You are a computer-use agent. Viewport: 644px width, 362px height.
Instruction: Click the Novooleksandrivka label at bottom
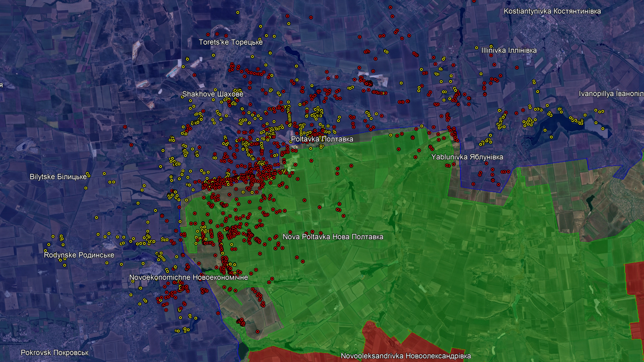(x=406, y=356)
